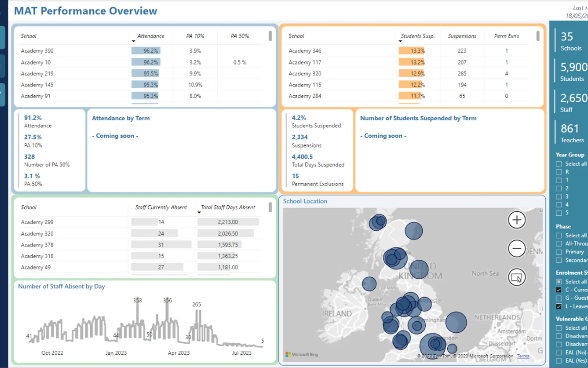
Task: Zoom in on the School Location map
Action: [x=517, y=220]
